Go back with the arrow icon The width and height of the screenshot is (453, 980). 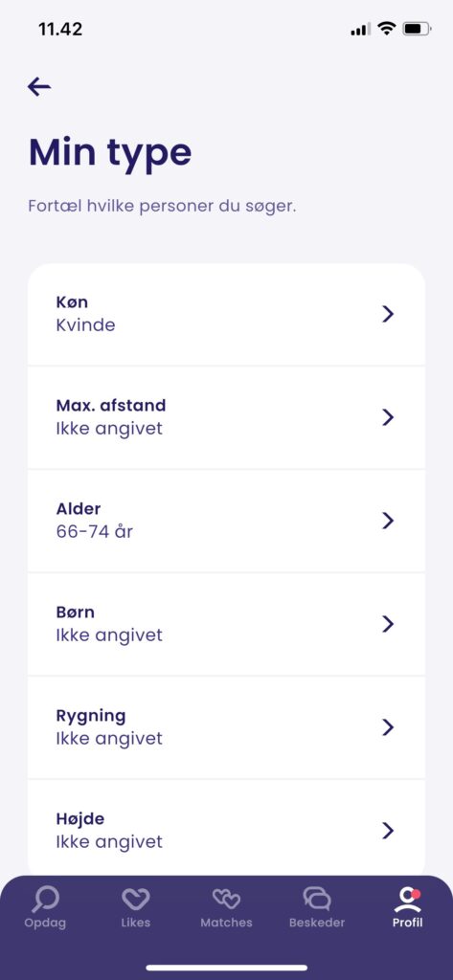[39, 86]
